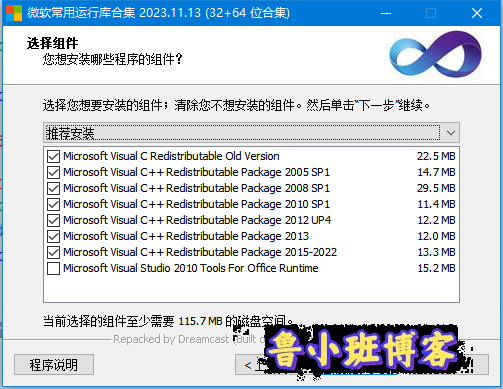Minimize the installer window

pos(386,13)
